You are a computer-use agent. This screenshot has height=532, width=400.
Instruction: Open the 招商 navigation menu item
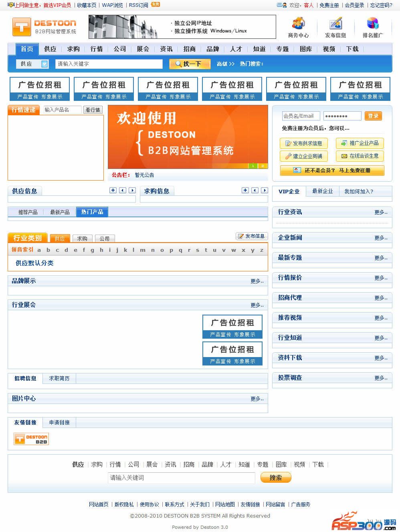pos(190,49)
